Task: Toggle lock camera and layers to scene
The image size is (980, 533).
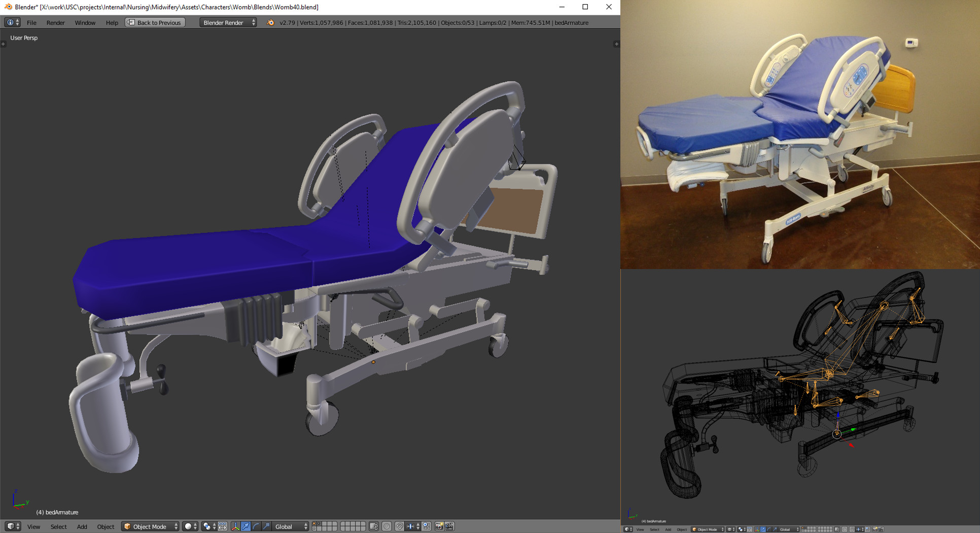Action: click(374, 526)
